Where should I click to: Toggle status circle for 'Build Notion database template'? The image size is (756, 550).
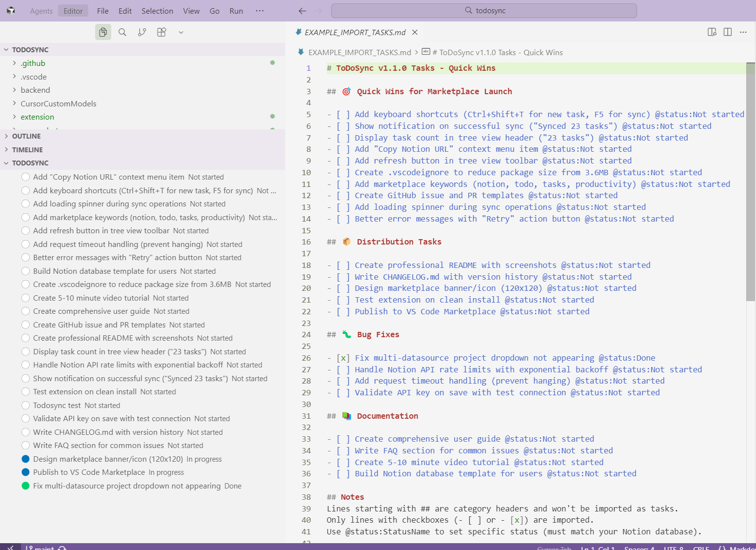click(26, 271)
